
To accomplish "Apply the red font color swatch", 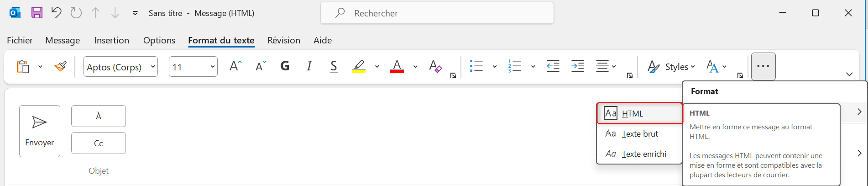I will 397,66.
